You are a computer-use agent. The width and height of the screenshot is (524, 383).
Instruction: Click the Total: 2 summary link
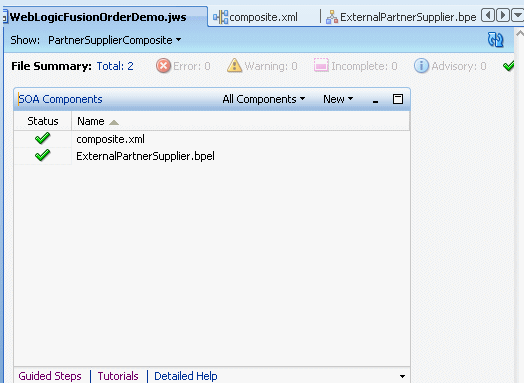click(115, 66)
